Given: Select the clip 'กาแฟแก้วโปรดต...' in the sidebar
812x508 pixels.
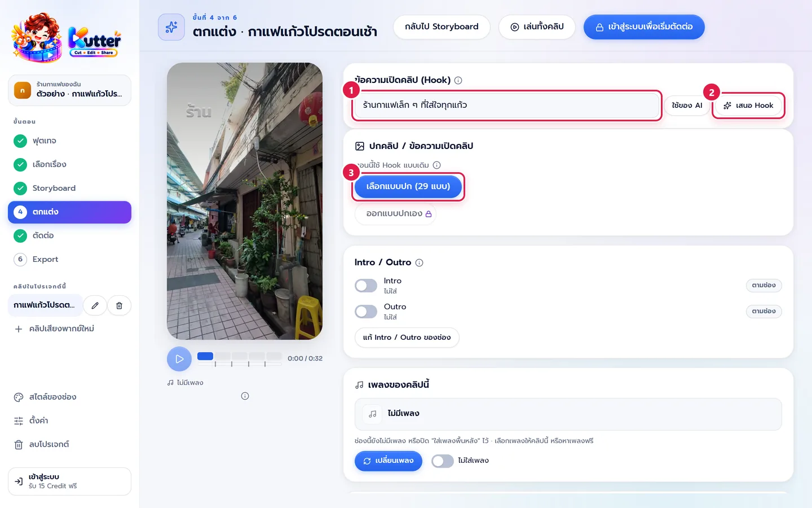Looking at the screenshot, I should 45,305.
